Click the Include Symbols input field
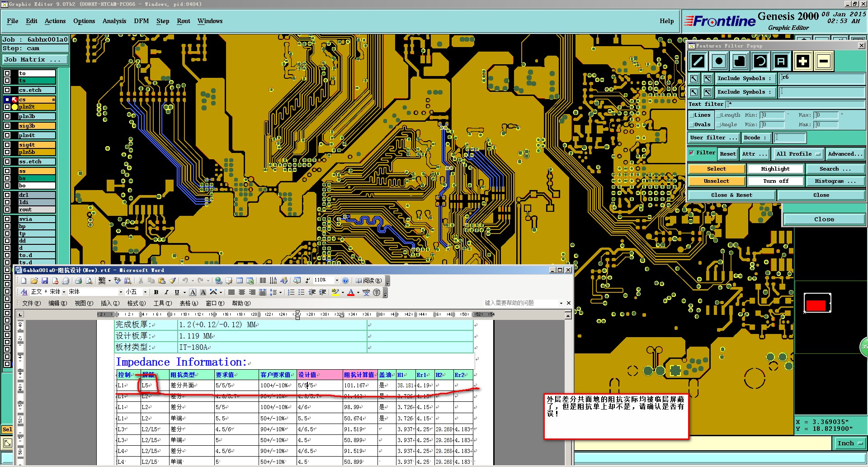This screenshot has height=467, width=868. click(821, 78)
